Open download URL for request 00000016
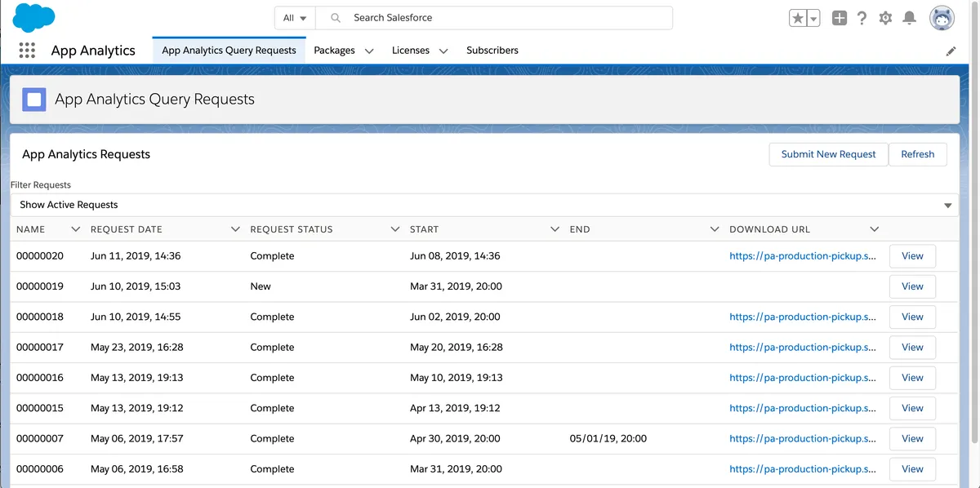 tap(803, 378)
